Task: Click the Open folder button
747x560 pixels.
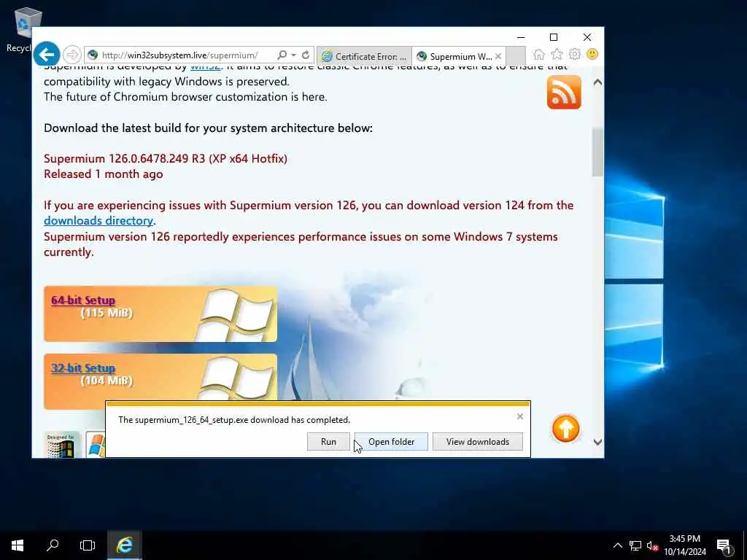Action: [391, 441]
